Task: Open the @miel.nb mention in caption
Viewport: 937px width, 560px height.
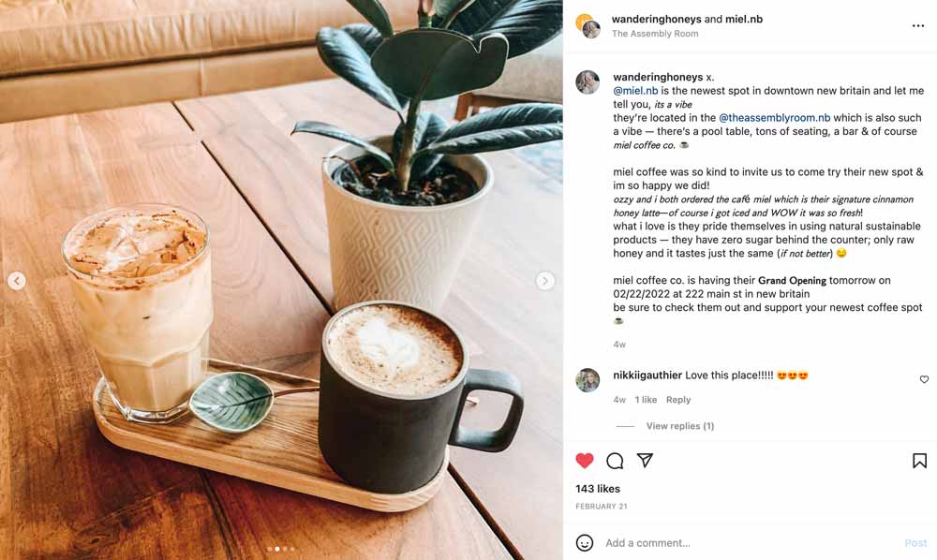Action: click(x=635, y=91)
